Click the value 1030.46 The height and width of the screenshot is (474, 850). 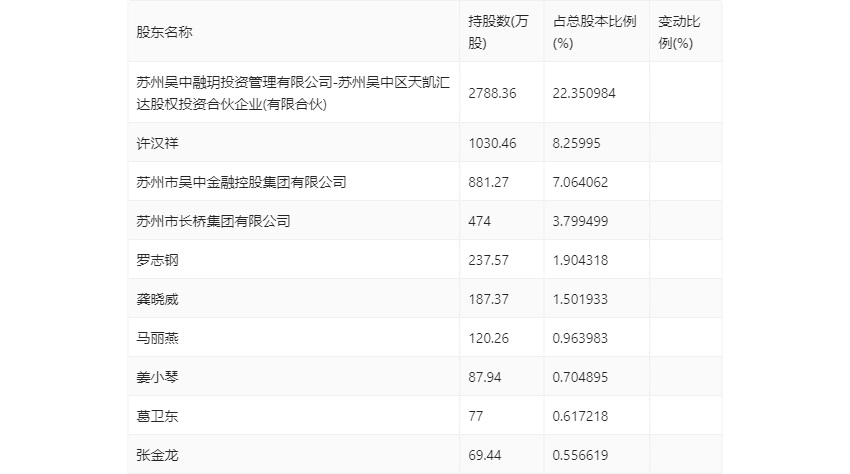point(492,143)
